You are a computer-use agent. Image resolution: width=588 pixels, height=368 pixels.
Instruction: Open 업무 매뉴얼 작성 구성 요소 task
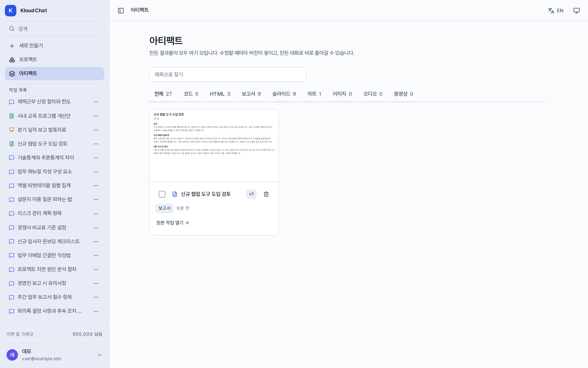45,172
